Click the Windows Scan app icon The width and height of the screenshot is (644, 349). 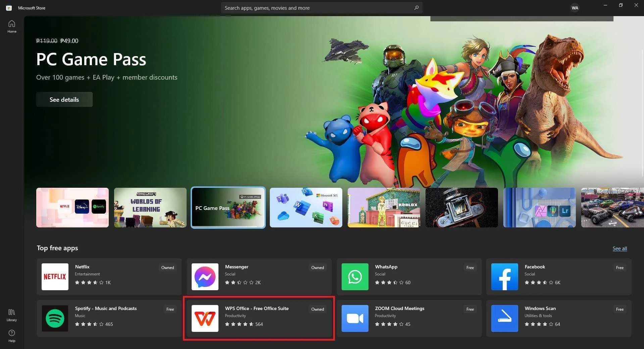tap(505, 318)
